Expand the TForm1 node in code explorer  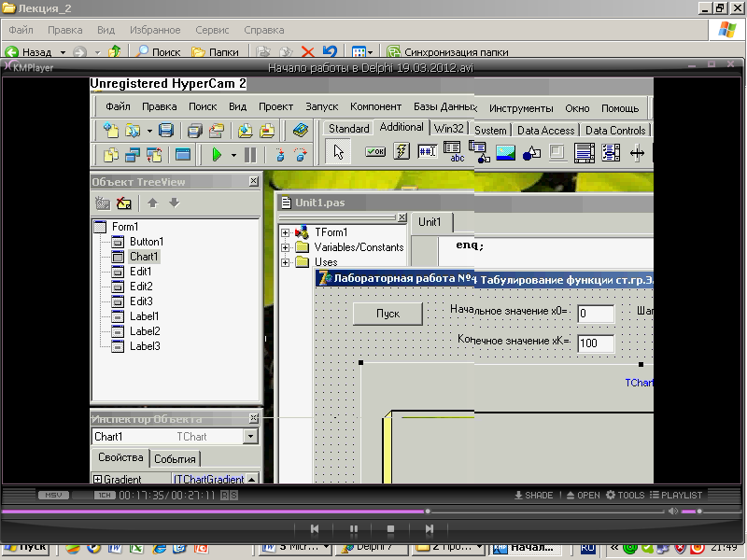(285, 232)
